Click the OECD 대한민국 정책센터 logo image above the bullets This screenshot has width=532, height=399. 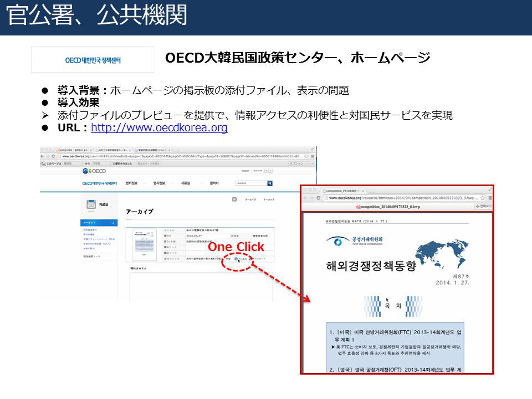pos(93,60)
